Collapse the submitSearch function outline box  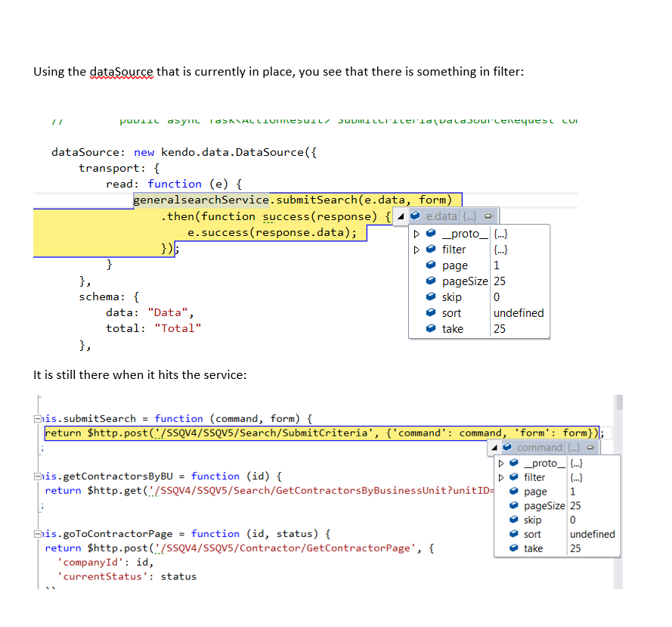pyautogui.click(x=38, y=418)
